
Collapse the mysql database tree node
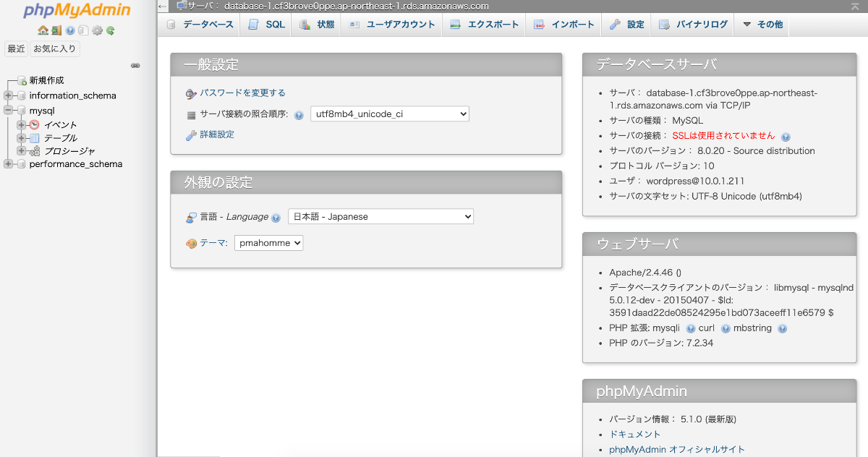coord(8,111)
